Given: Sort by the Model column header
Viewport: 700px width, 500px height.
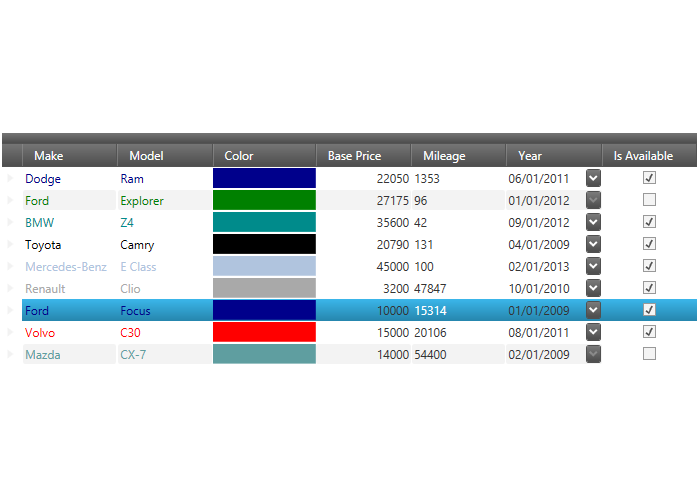Looking at the screenshot, I should [165, 156].
